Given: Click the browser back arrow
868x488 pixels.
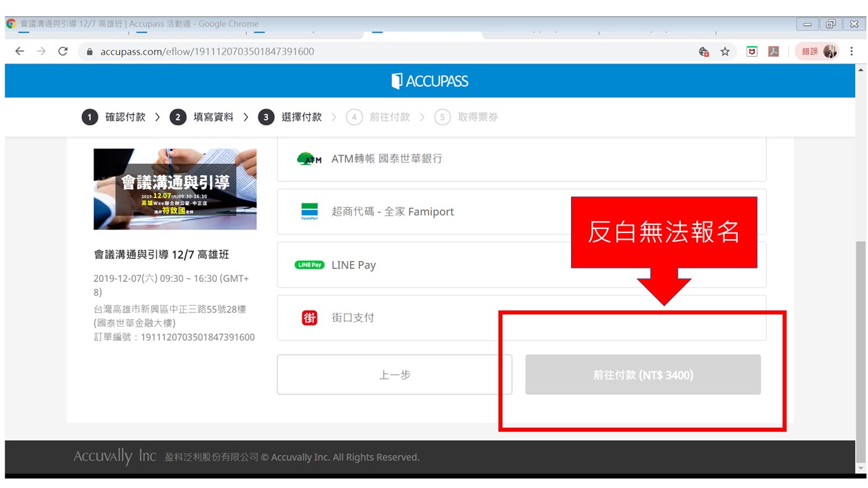Looking at the screenshot, I should point(19,52).
